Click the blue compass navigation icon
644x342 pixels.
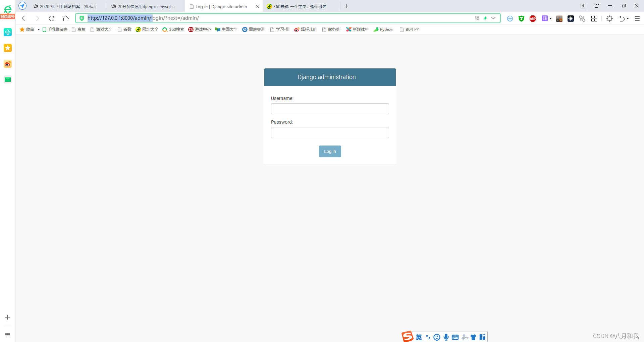[x=22, y=6]
